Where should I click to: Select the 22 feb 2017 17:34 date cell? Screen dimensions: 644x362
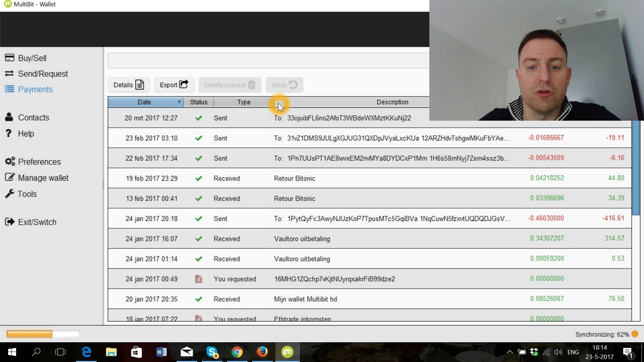pos(151,158)
